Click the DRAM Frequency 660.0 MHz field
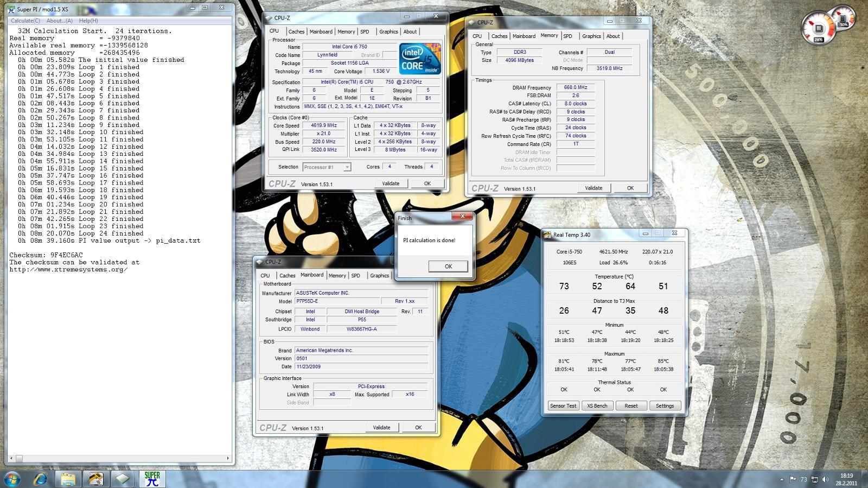Image resolution: width=868 pixels, height=488 pixels. 576,87
